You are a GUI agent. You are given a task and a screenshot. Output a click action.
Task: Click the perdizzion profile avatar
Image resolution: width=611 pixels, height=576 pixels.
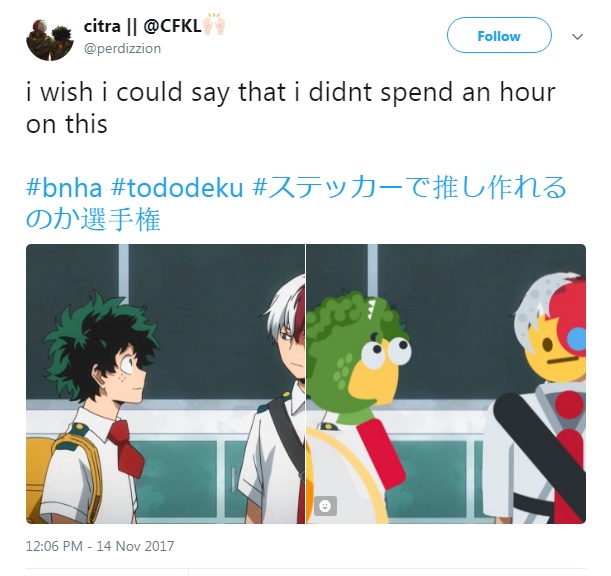49,40
